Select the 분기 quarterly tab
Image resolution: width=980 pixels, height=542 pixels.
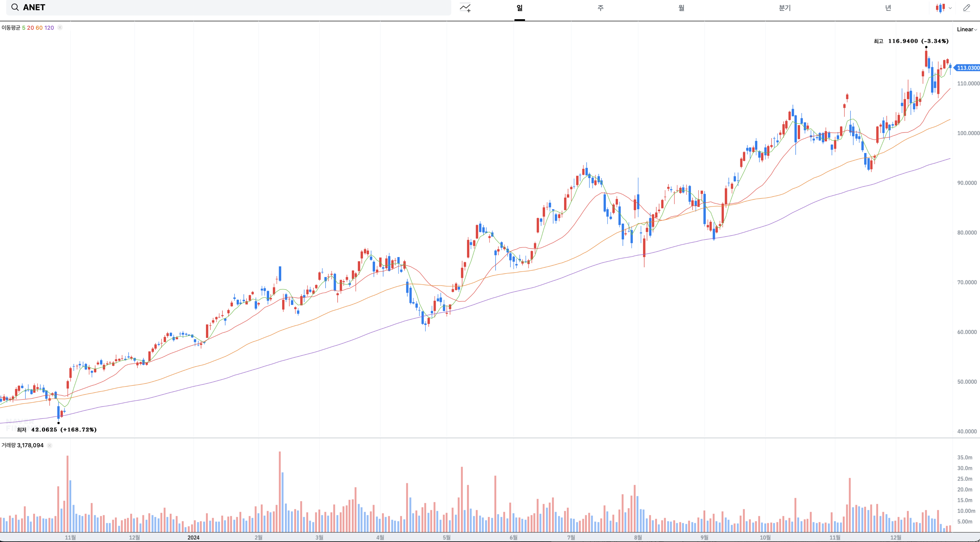click(x=785, y=8)
